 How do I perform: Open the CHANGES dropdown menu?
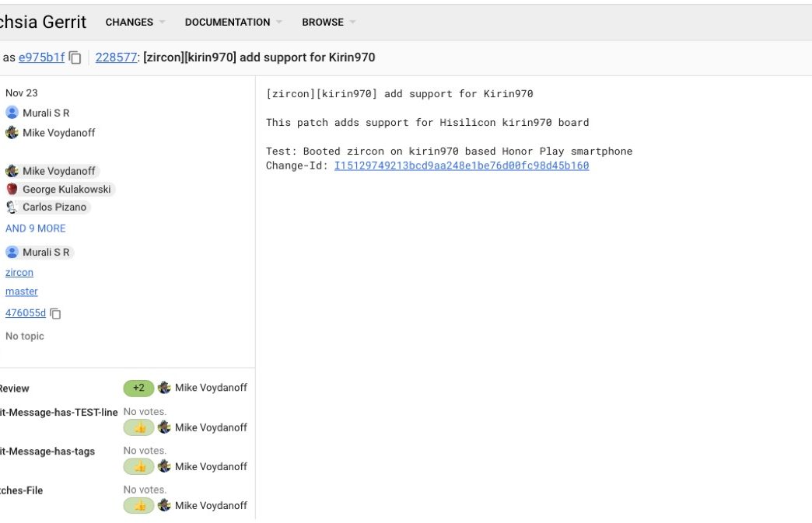[x=135, y=22]
